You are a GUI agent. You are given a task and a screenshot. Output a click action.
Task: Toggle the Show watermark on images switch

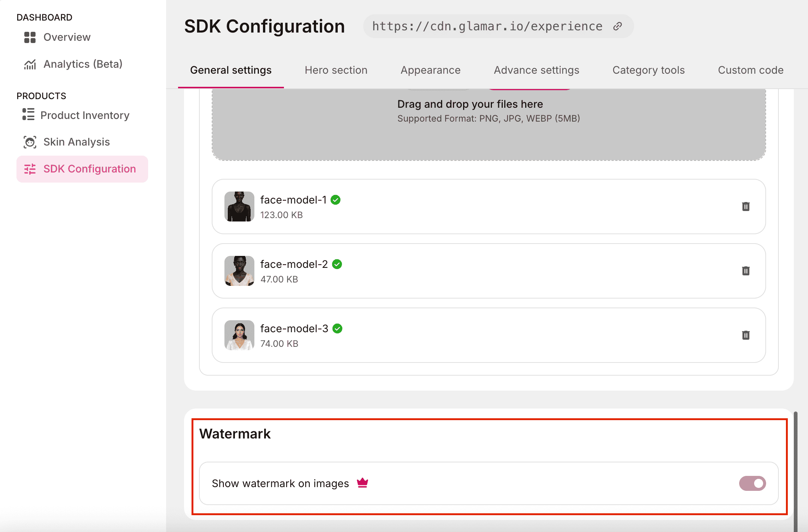(x=752, y=483)
